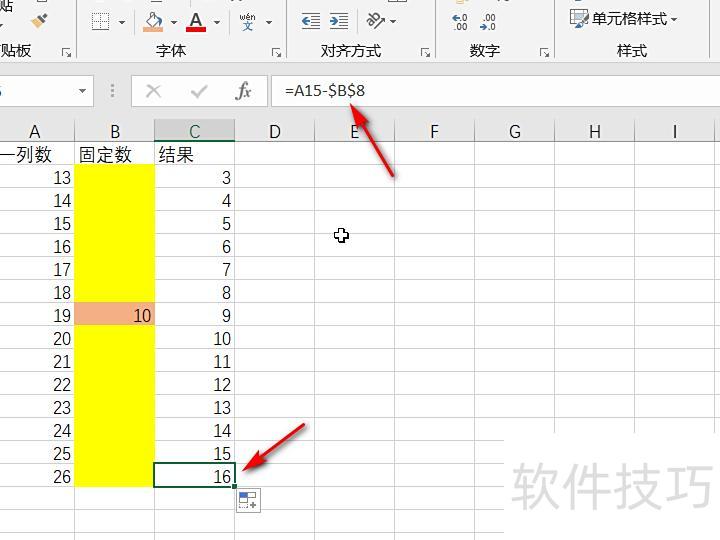Viewport: 720px width, 540px height.
Task: Apply the fill color bucket
Action: [153, 22]
